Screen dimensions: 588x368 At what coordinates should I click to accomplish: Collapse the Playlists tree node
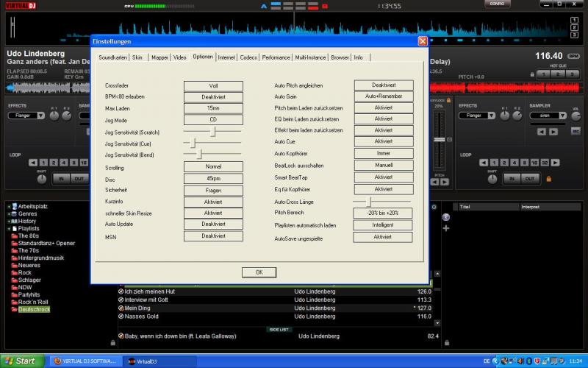coord(9,228)
